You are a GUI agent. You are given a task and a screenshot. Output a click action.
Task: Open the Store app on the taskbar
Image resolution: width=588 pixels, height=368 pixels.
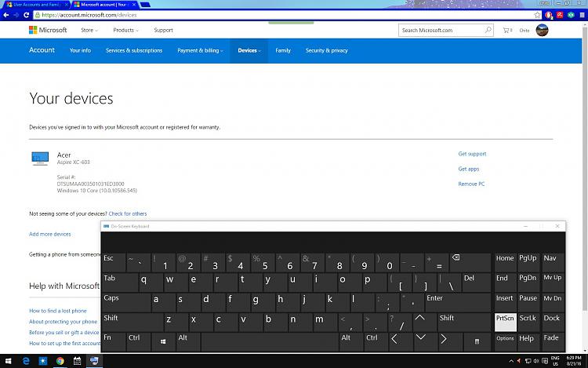click(43, 361)
